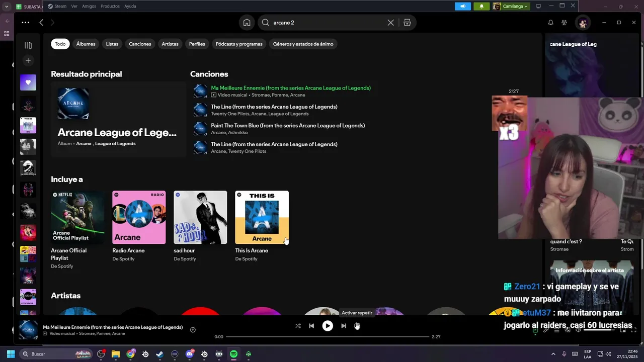
Task: Mute with the volume speaker icon
Action: 579,330
